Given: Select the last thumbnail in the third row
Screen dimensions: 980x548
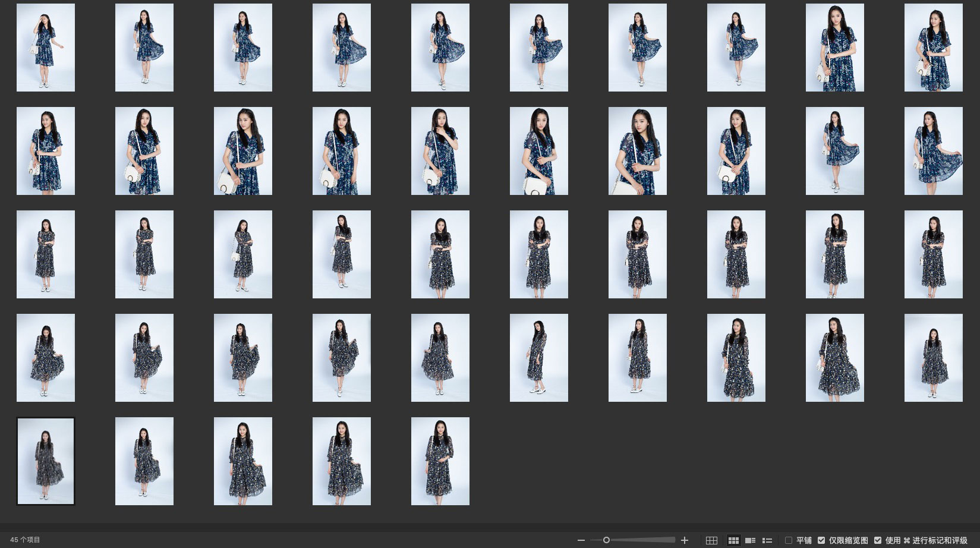Looking at the screenshot, I should (x=934, y=254).
